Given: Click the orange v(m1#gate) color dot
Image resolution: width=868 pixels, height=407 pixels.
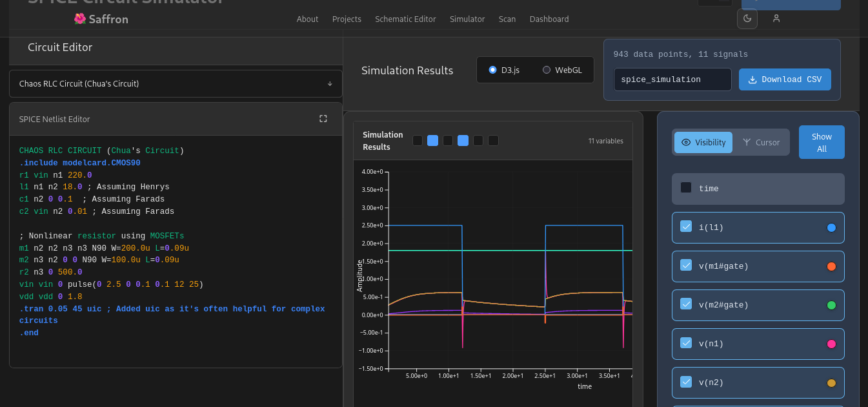Looking at the screenshot, I should [831, 266].
